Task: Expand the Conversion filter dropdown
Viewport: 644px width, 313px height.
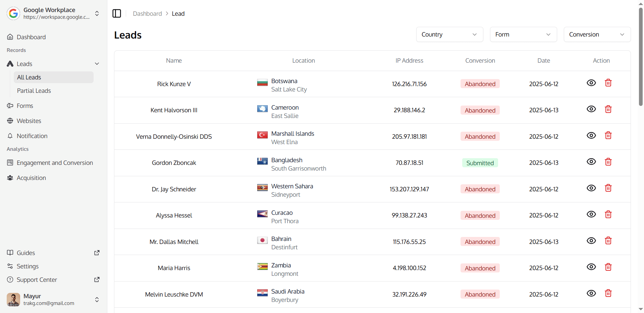Action: coord(597,35)
